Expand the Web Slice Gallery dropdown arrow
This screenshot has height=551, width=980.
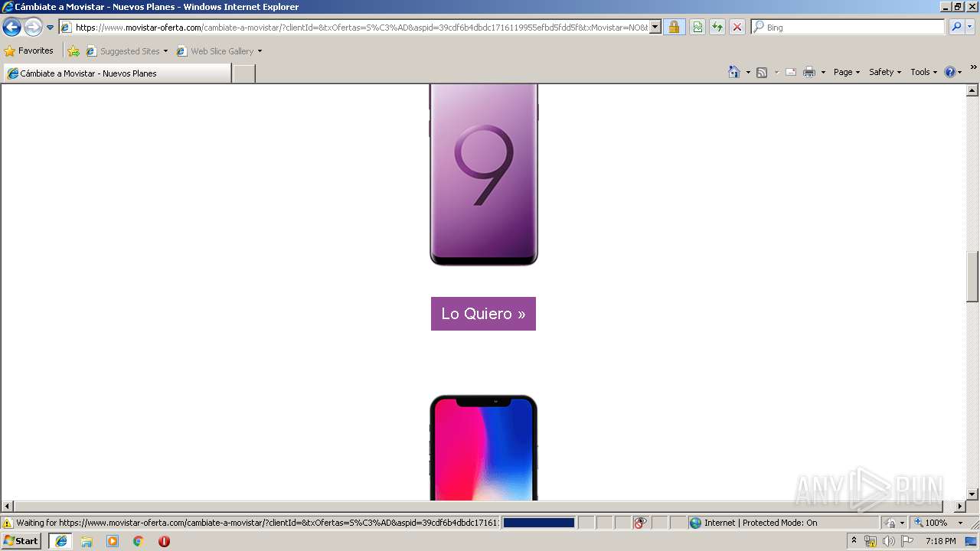(x=260, y=51)
